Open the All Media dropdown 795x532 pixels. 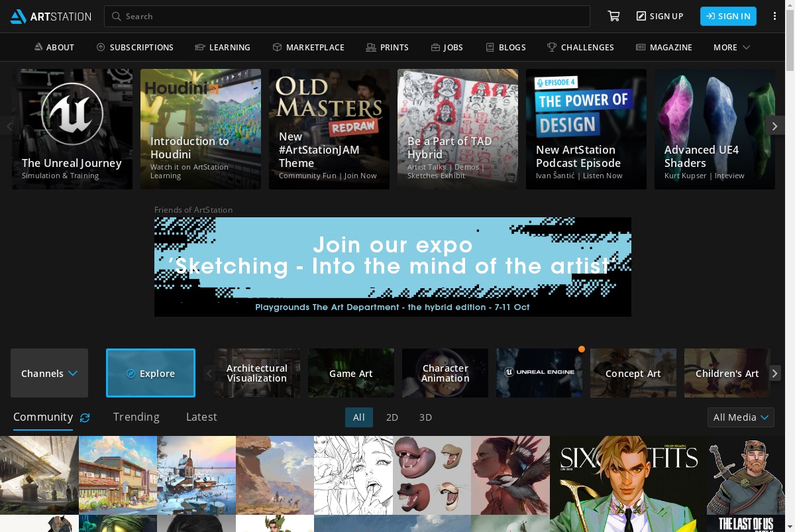[741, 417]
